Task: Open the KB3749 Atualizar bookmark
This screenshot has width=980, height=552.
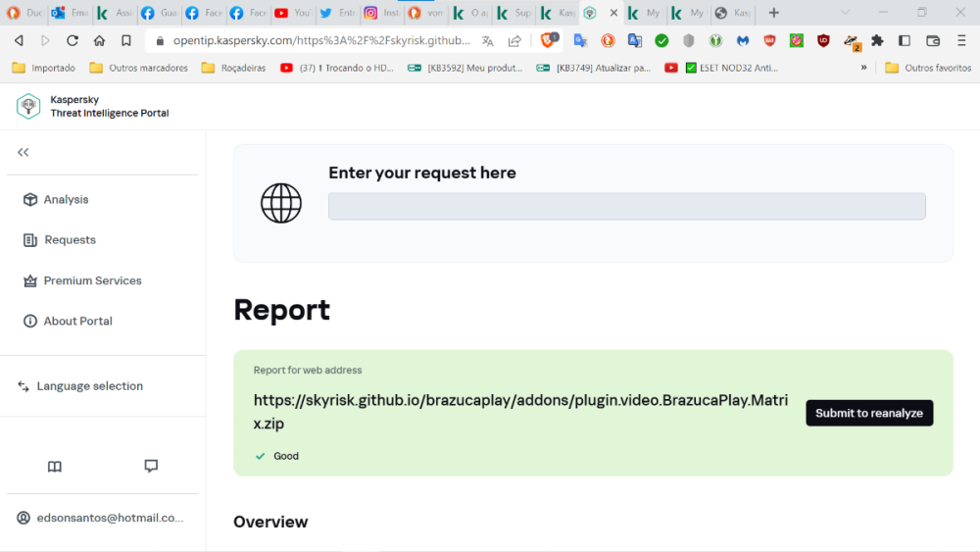Action: 594,68
